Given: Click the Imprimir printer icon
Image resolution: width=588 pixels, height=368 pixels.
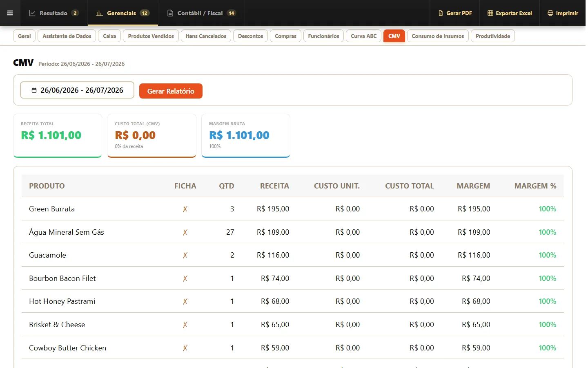Looking at the screenshot, I should tap(550, 13).
